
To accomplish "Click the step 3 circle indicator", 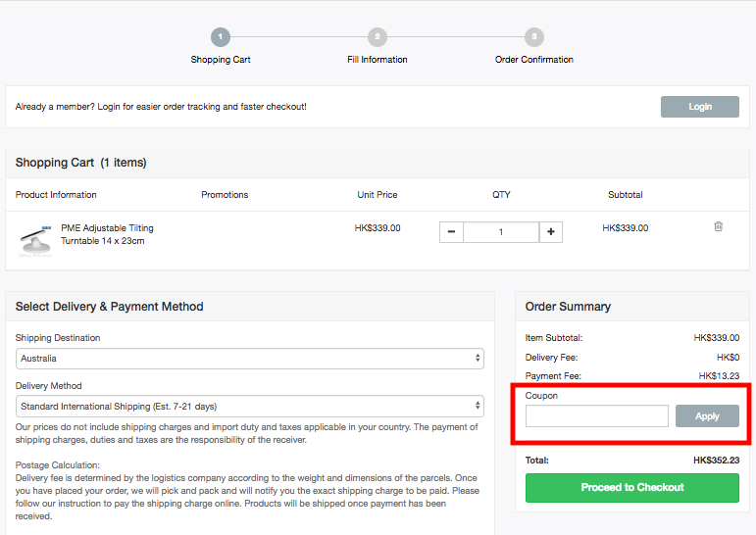I will (x=533, y=37).
